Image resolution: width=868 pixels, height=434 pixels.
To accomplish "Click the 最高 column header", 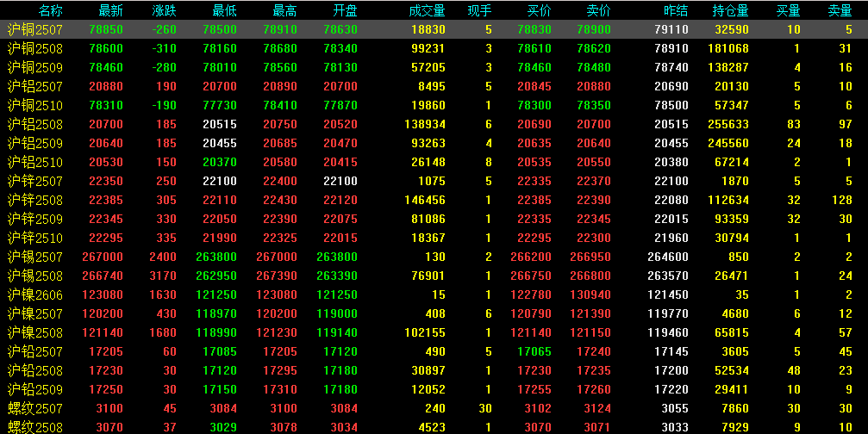I will point(285,10).
